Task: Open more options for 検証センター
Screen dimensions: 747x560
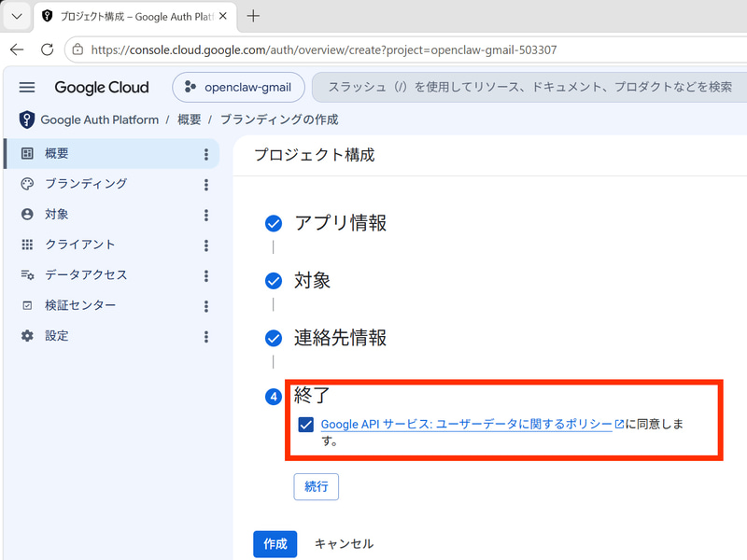Action: pyautogui.click(x=206, y=307)
